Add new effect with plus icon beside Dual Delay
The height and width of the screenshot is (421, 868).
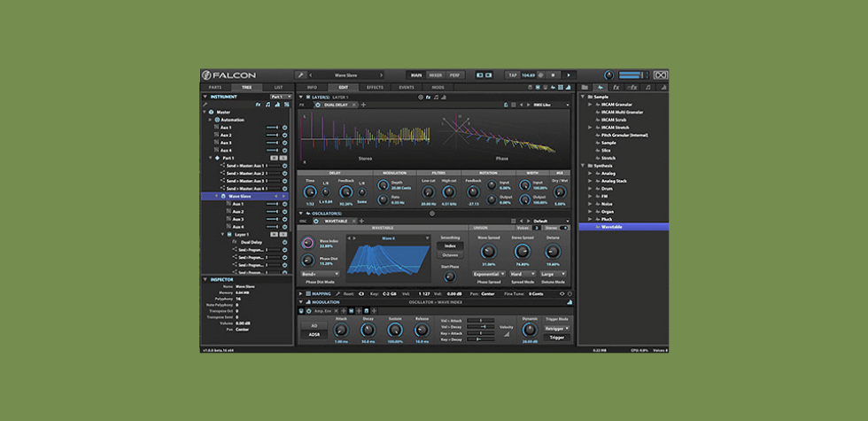tap(362, 105)
